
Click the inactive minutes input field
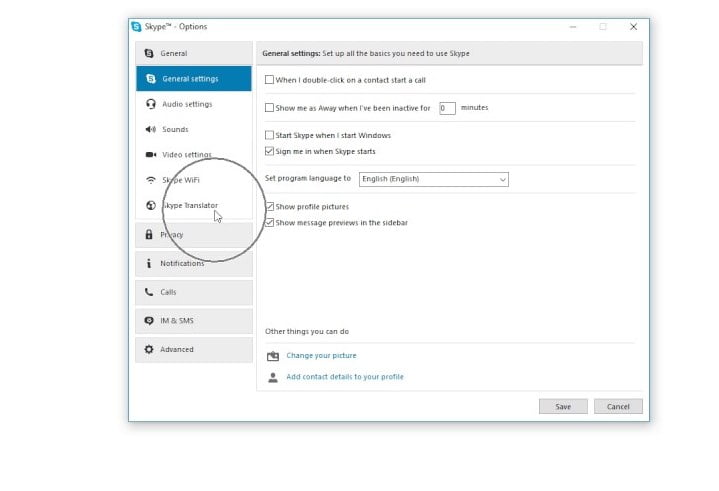(447, 108)
